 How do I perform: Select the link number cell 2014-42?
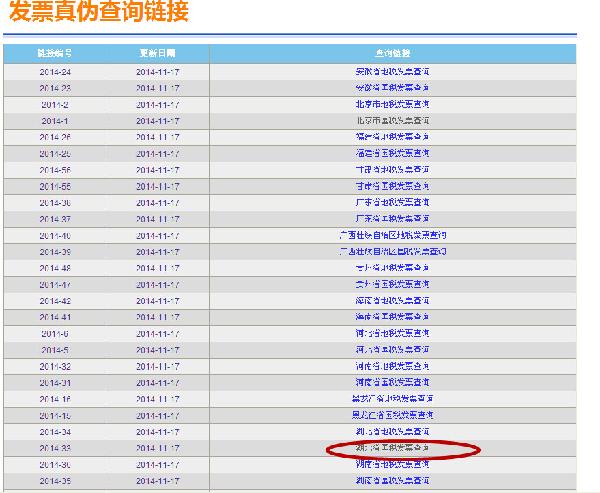click(x=55, y=301)
